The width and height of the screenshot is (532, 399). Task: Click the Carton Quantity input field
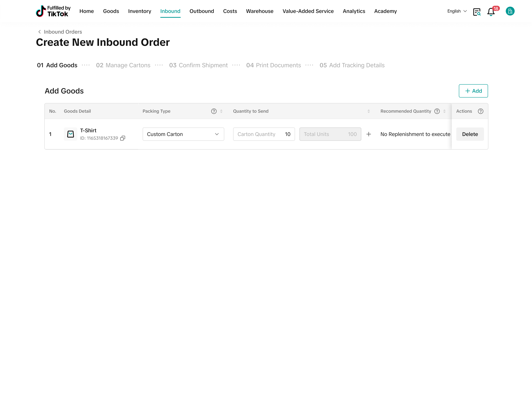pos(264,134)
